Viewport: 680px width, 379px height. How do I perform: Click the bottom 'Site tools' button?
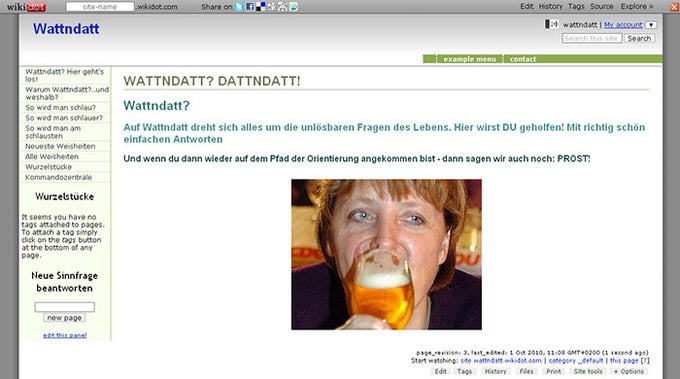(588, 372)
